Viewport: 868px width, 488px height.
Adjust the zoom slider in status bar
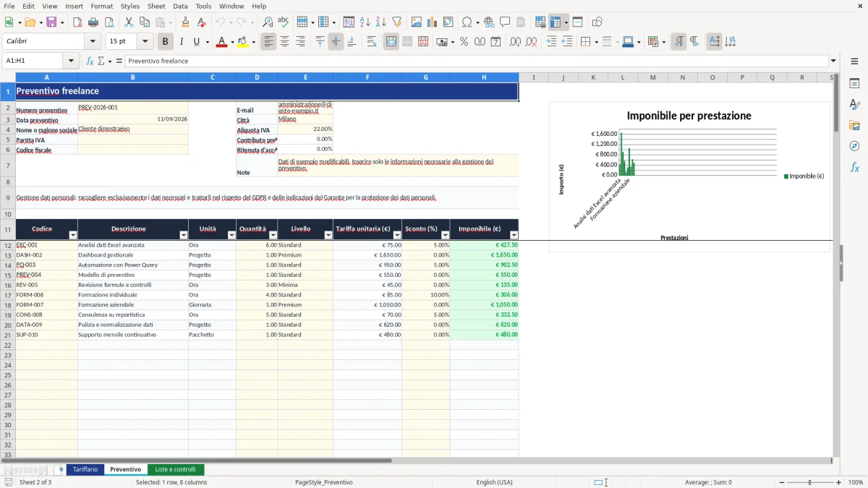coord(809,482)
